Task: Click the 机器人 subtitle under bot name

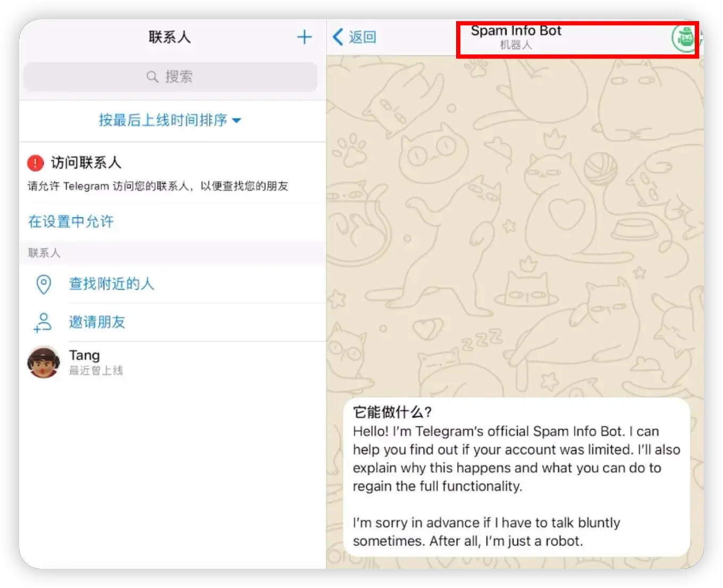Action: click(516, 45)
